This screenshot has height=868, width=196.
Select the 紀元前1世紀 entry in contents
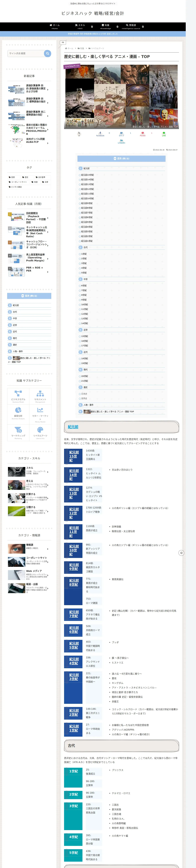[x=87, y=241]
